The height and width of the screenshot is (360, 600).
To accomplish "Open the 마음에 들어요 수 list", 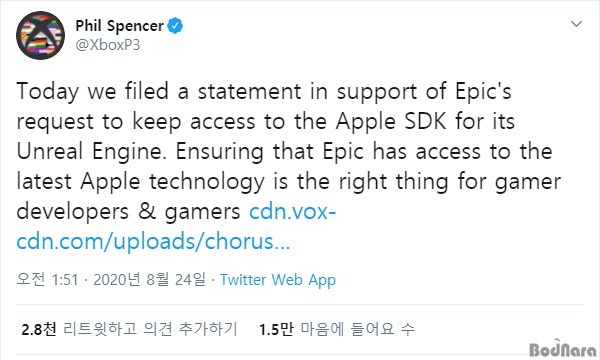I will point(357,329).
